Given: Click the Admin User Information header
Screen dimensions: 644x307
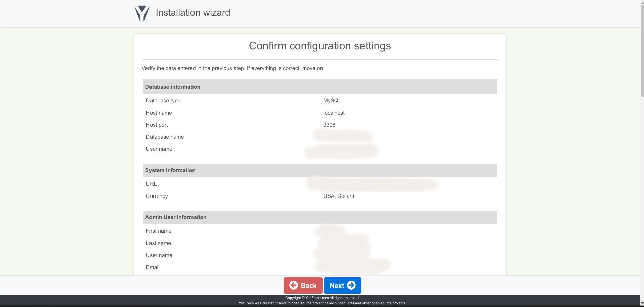Looking at the screenshot, I should coord(320,217).
